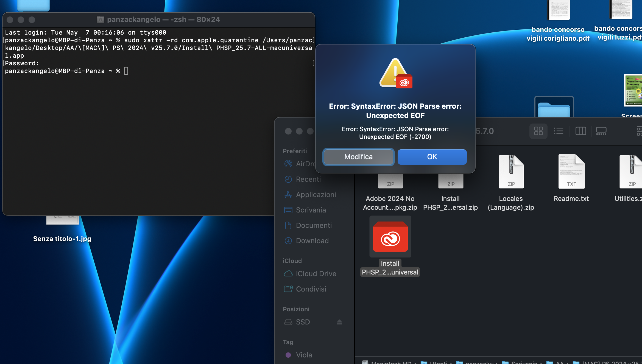The height and width of the screenshot is (364, 642).
Task: Select Recenti in the Finder sidebar
Action: [302, 179]
